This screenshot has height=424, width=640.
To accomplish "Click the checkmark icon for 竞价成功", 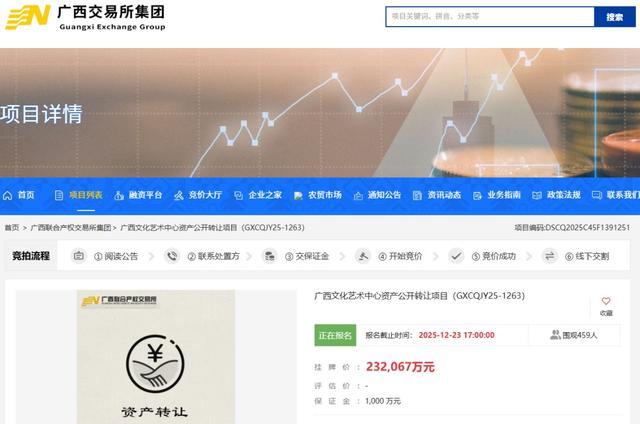I will coord(456,256).
